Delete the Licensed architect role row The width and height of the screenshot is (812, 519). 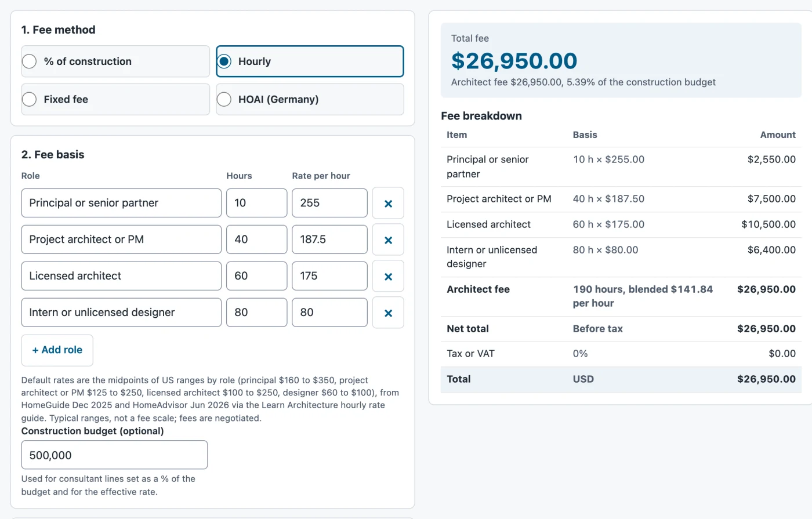click(388, 276)
